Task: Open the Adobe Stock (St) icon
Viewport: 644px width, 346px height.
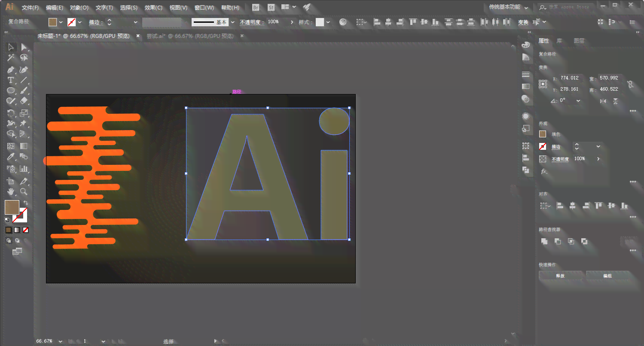Action: click(x=271, y=7)
